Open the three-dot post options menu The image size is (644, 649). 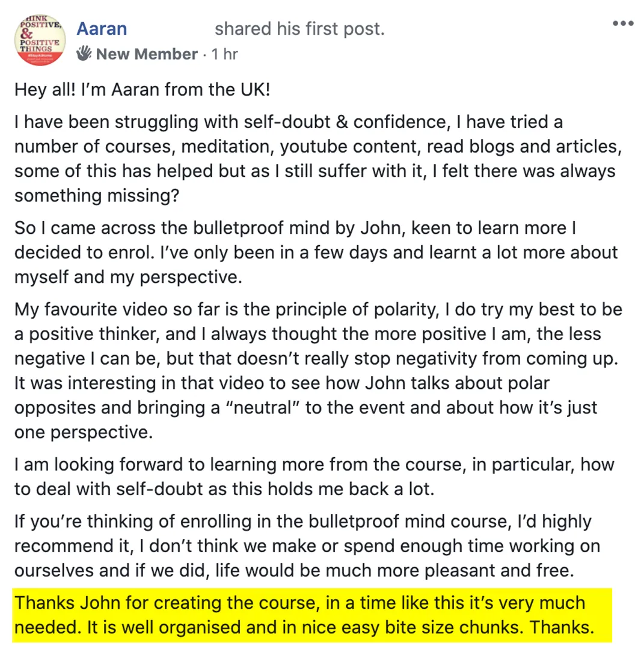[x=623, y=23]
